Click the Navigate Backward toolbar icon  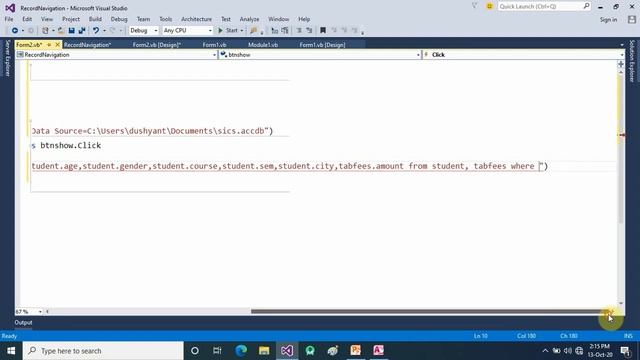click(15, 31)
